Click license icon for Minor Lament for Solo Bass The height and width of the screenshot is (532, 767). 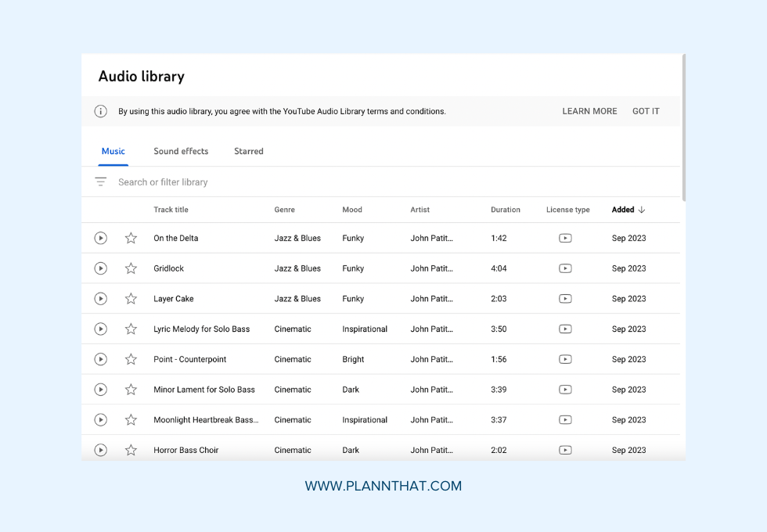pyautogui.click(x=565, y=390)
